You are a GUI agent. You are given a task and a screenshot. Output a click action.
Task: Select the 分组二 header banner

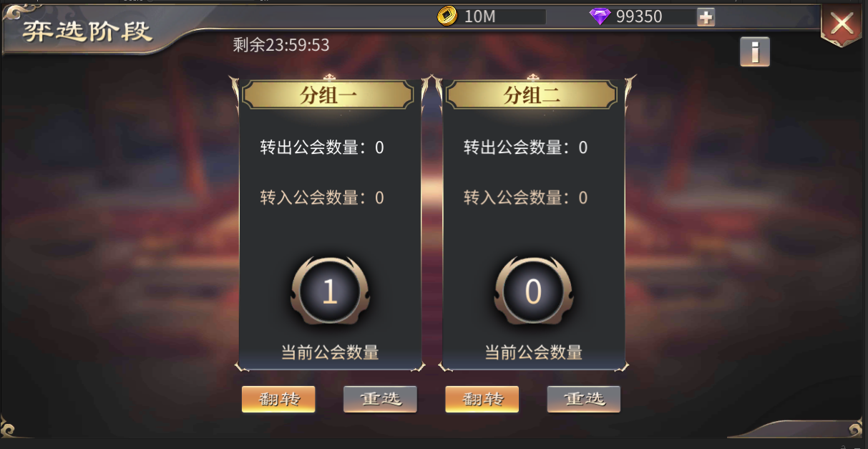click(x=532, y=95)
